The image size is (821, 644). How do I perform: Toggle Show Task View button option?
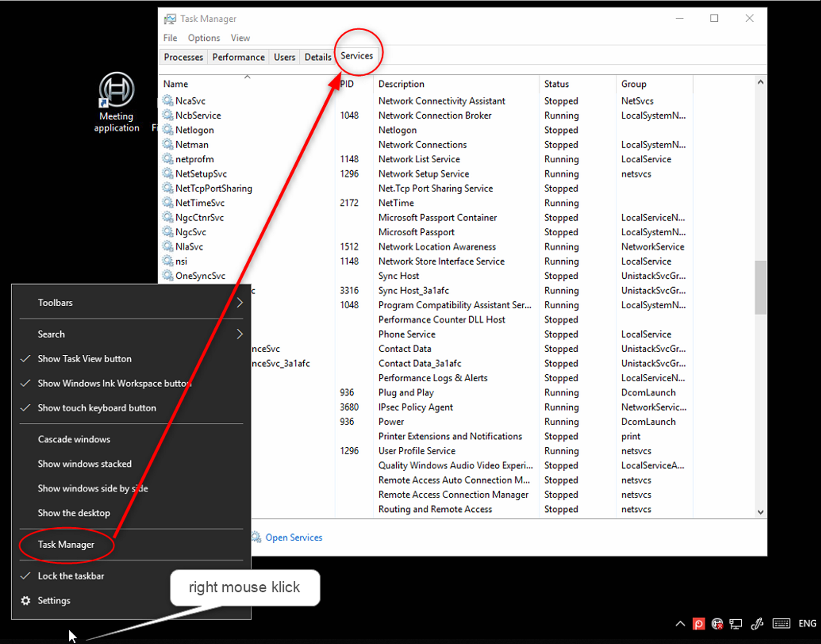click(x=85, y=359)
